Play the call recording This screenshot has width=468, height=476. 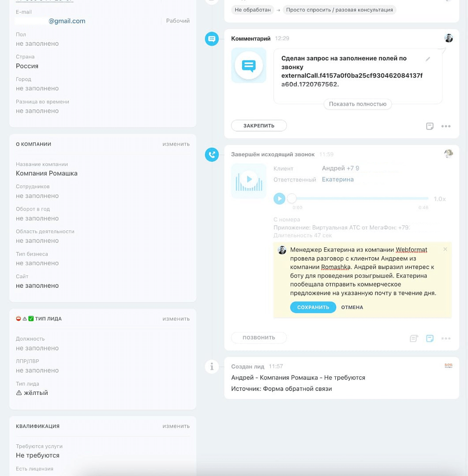(x=279, y=198)
